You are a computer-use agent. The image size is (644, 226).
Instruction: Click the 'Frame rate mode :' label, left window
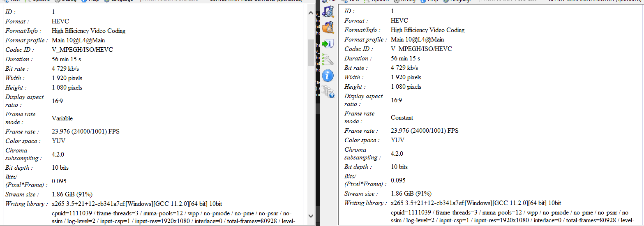[20, 118]
